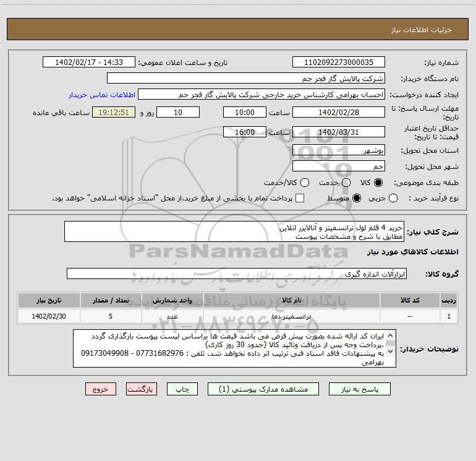
Task: Click the چاپ print button
Action: coord(182,389)
